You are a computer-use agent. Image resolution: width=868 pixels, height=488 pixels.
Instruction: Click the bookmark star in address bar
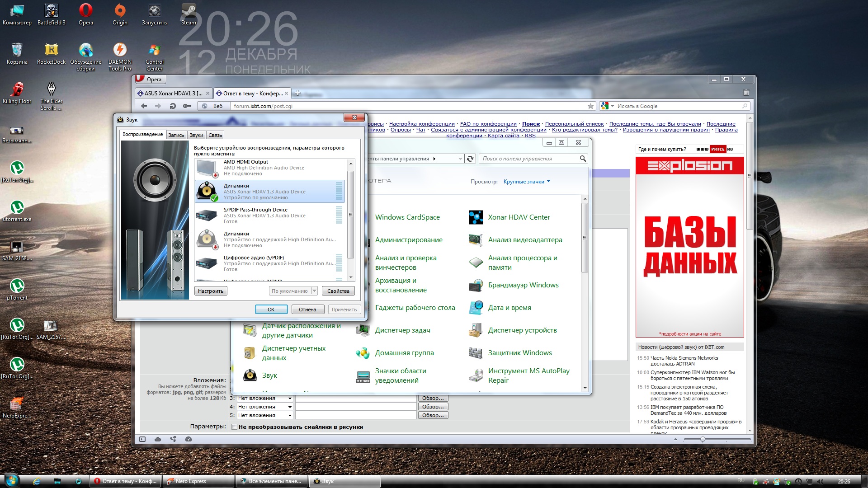click(x=590, y=106)
